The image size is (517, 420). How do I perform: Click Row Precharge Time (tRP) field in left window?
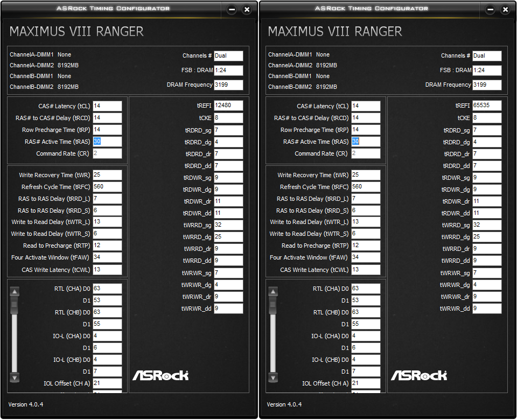[107, 130]
